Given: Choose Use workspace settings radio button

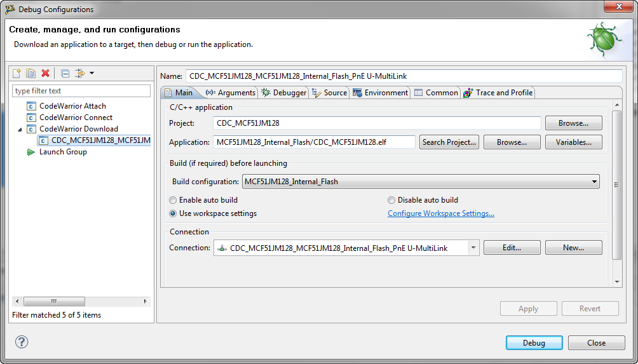Looking at the screenshot, I should point(173,214).
